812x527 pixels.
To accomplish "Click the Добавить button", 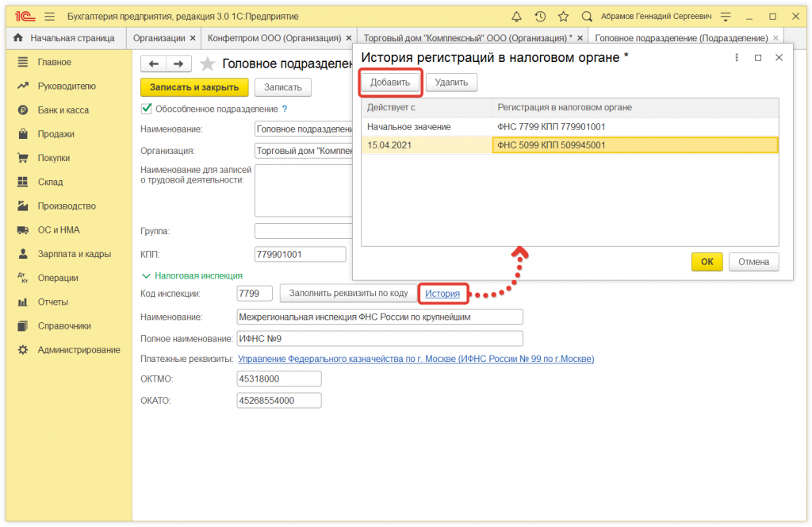I will 390,82.
